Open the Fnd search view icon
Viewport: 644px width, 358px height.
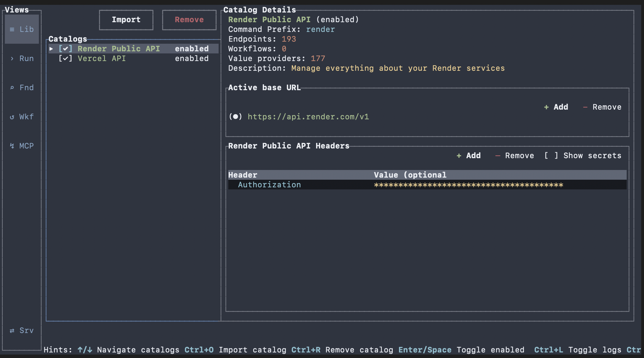[12, 88]
